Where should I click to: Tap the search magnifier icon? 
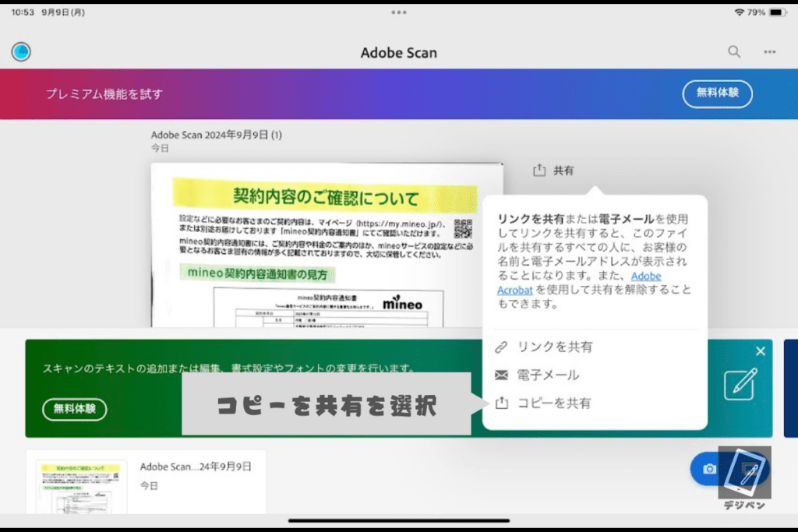coord(734,51)
